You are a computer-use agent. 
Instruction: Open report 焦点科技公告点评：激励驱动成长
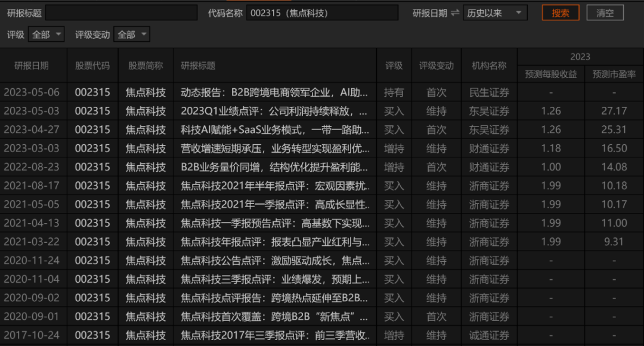[x=275, y=261]
